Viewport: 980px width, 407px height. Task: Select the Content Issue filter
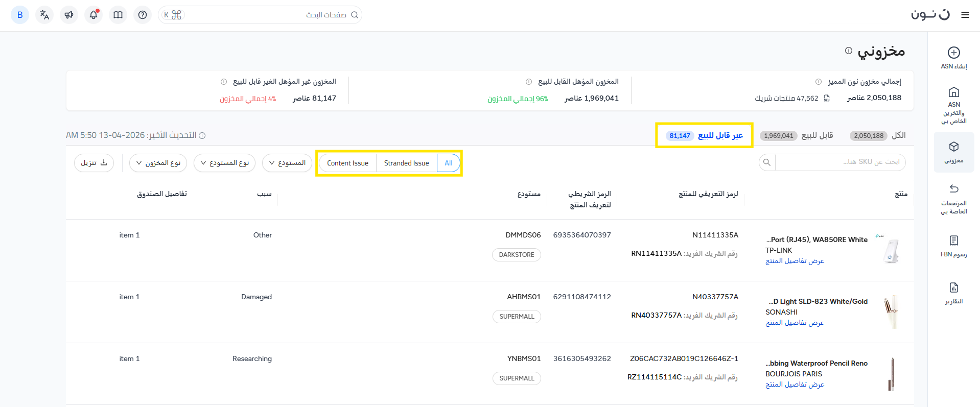[347, 163]
